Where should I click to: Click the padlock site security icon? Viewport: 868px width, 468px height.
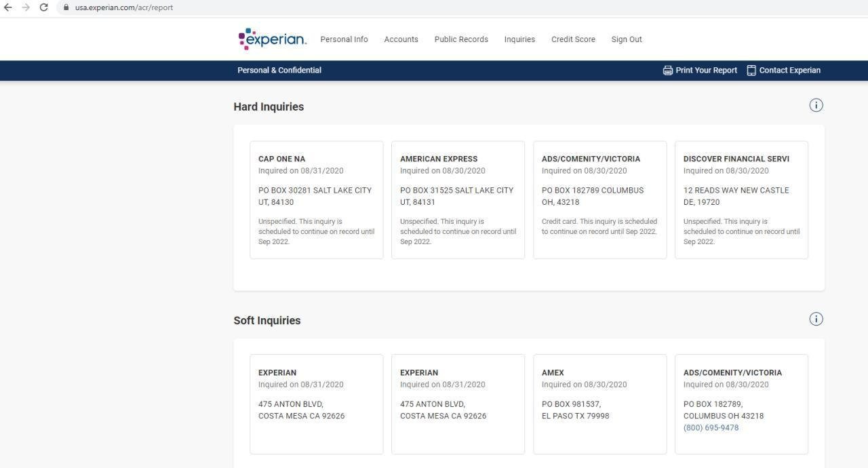click(66, 7)
